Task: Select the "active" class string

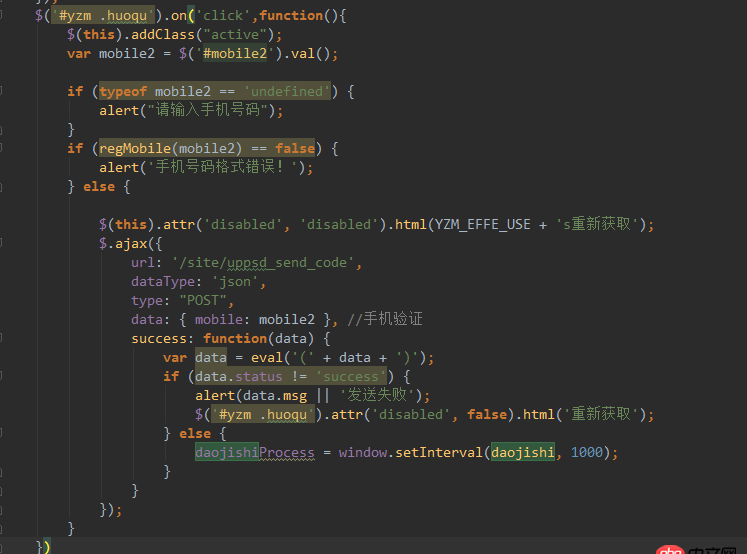Action: (x=235, y=35)
